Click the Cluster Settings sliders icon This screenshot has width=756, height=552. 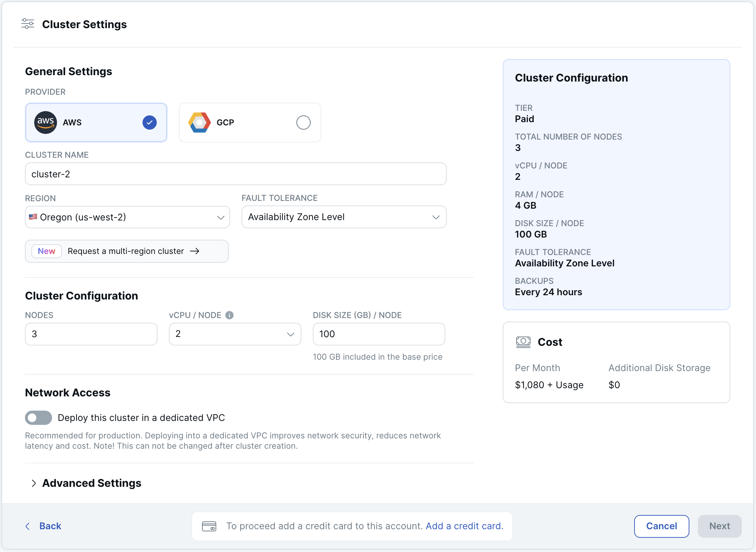(x=27, y=24)
